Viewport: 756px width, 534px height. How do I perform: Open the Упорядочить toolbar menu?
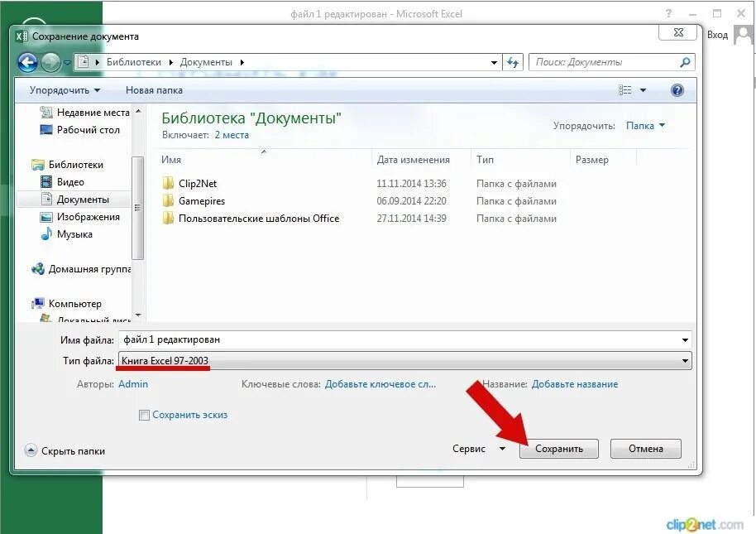click(65, 90)
